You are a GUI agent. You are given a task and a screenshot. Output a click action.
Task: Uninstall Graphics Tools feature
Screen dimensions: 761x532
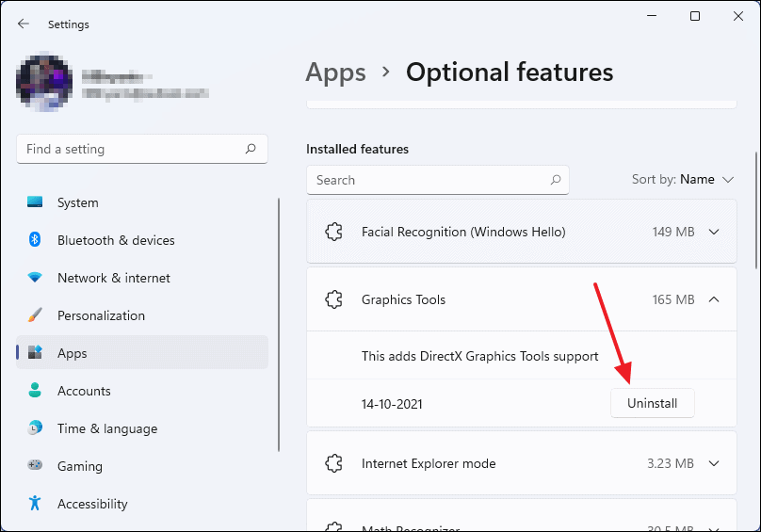click(x=653, y=403)
